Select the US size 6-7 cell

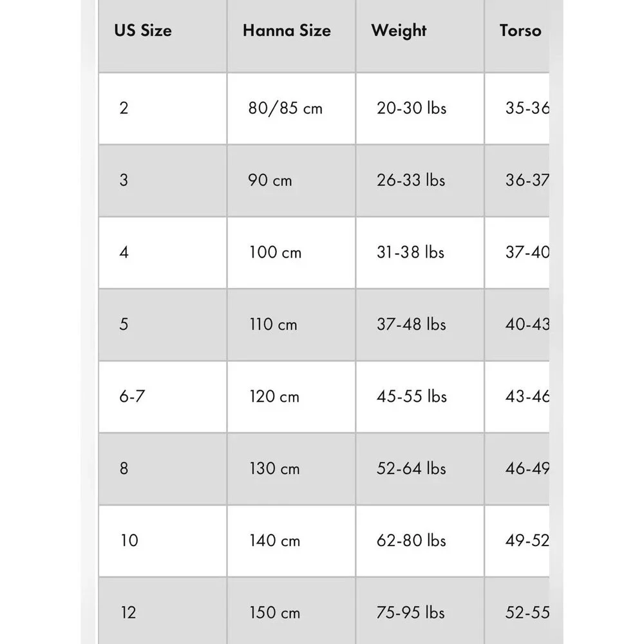click(163, 397)
